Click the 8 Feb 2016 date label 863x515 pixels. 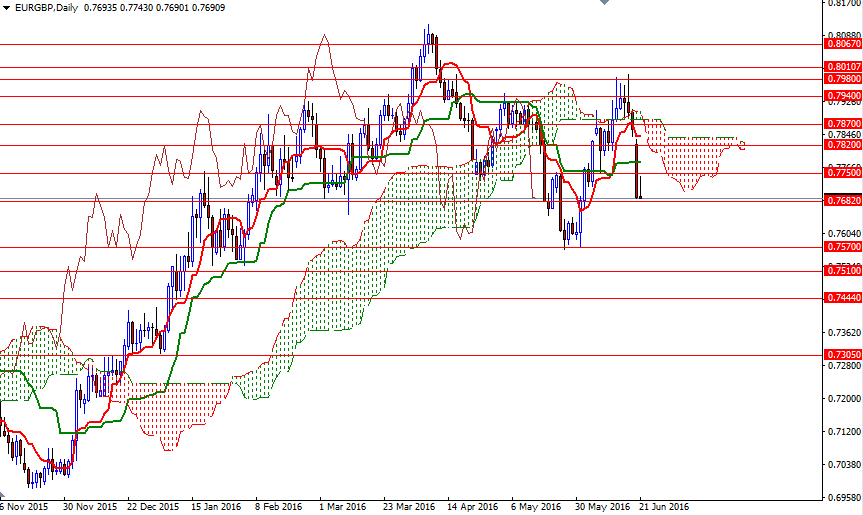tap(278, 507)
